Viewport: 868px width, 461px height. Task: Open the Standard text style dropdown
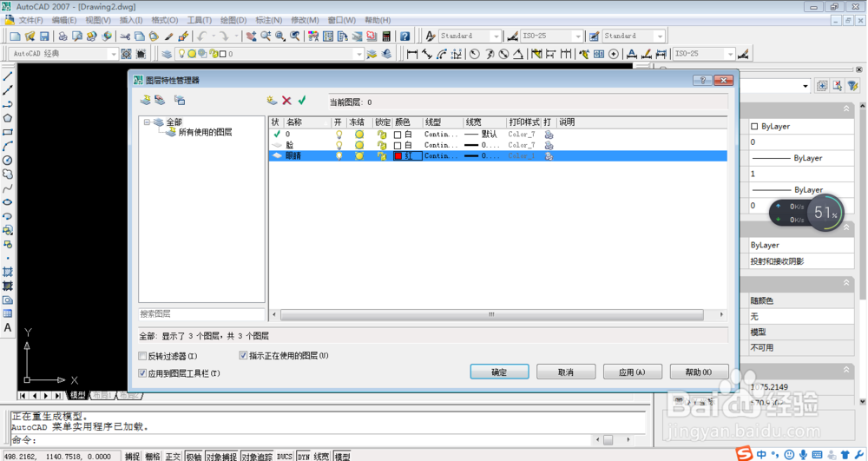click(496, 36)
